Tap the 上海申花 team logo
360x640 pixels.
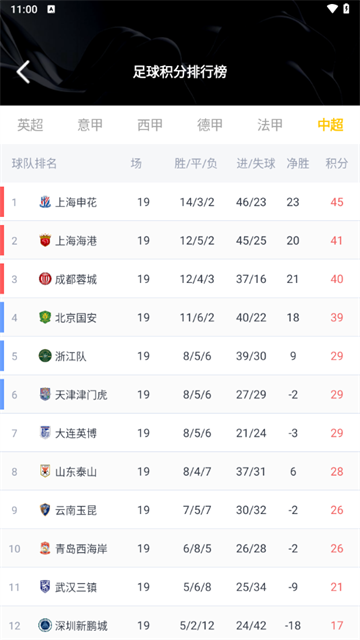pyautogui.click(x=45, y=202)
